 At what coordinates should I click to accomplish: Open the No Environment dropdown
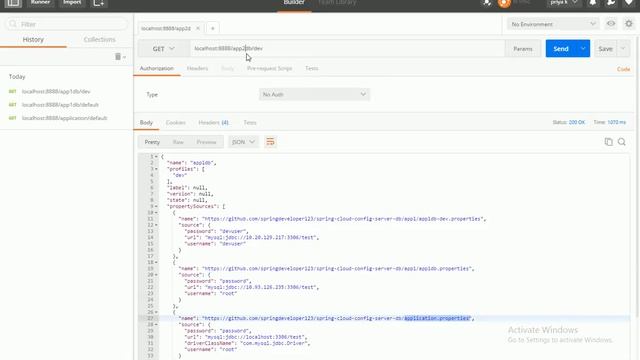(553, 24)
